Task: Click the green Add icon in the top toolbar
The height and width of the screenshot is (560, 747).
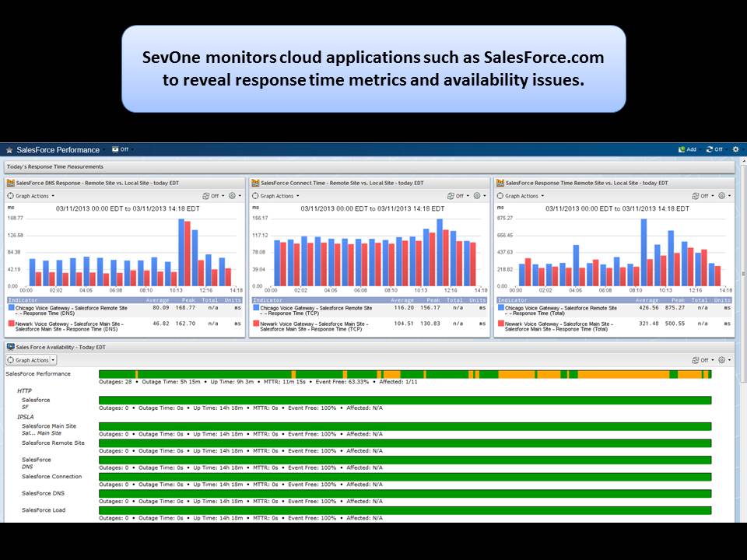Action: pyautogui.click(x=682, y=149)
